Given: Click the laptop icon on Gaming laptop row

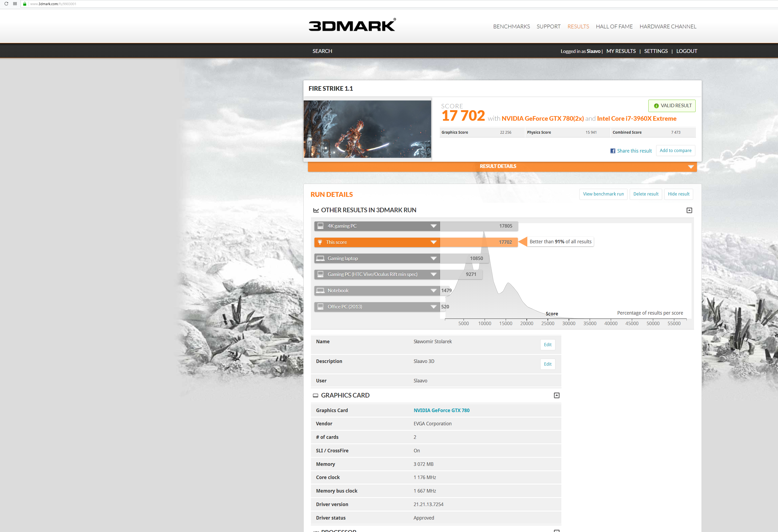Looking at the screenshot, I should coord(320,258).
